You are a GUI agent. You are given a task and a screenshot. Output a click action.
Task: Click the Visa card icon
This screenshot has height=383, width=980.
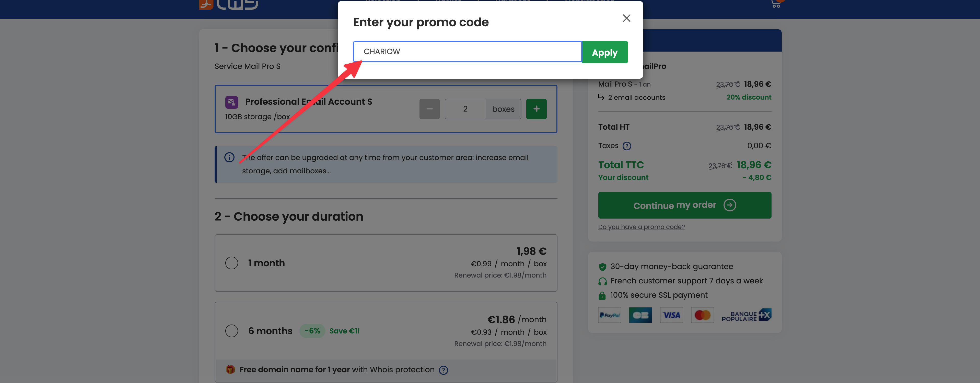[x=671, y=315]
